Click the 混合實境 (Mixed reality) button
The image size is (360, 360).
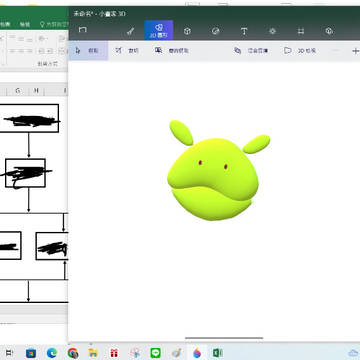coord(251,51)
